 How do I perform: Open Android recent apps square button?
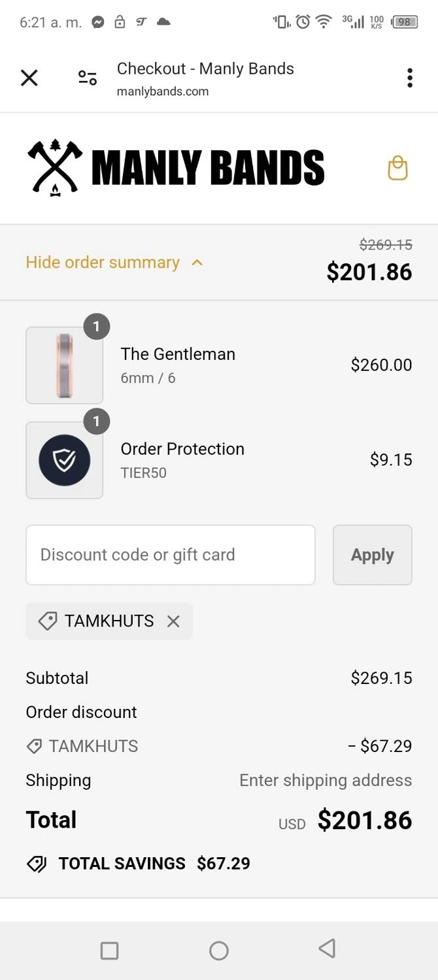[x=109, y=951]
